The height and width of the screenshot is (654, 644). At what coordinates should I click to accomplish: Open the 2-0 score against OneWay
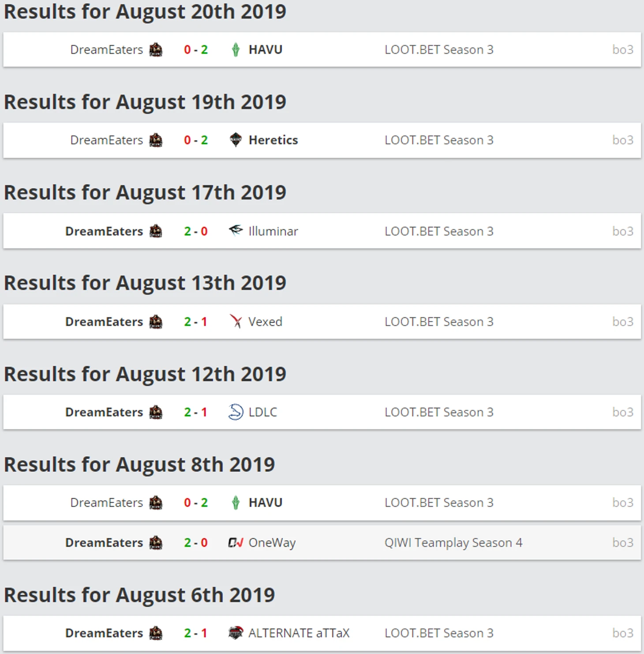click(x=195, y=542)
